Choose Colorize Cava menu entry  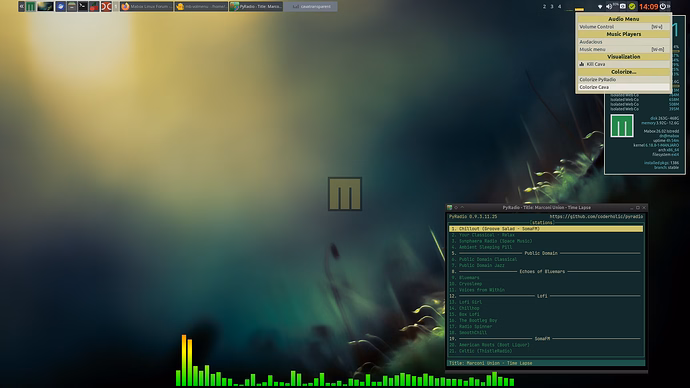point(623,87)
